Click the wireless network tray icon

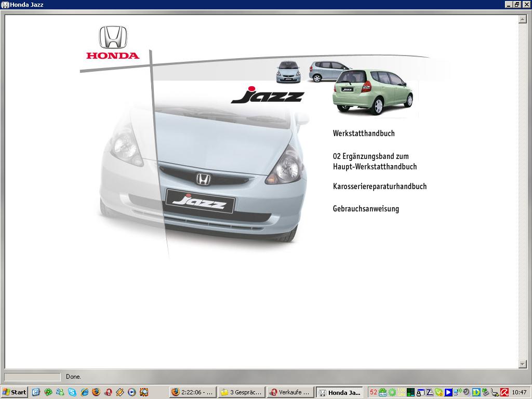457,392
